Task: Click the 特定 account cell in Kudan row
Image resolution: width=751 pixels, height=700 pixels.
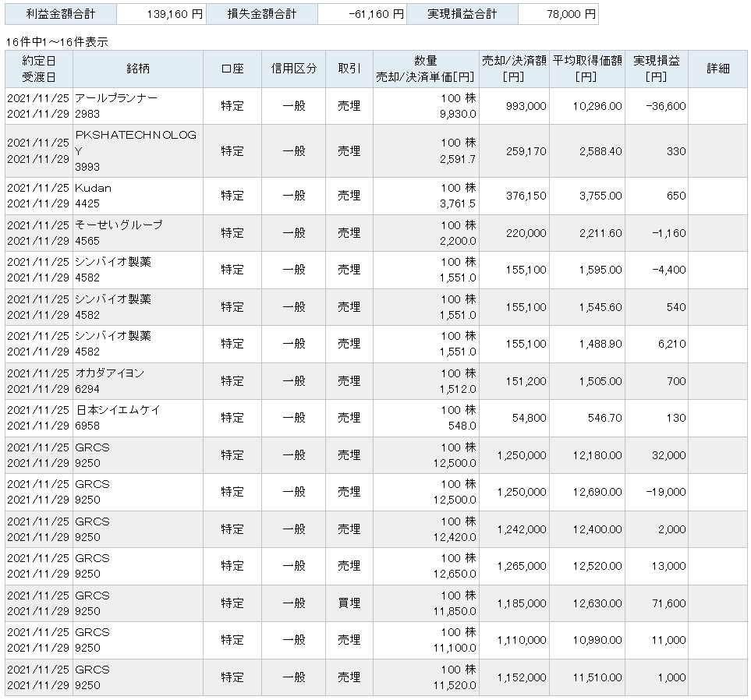Action: coord(232,196)
